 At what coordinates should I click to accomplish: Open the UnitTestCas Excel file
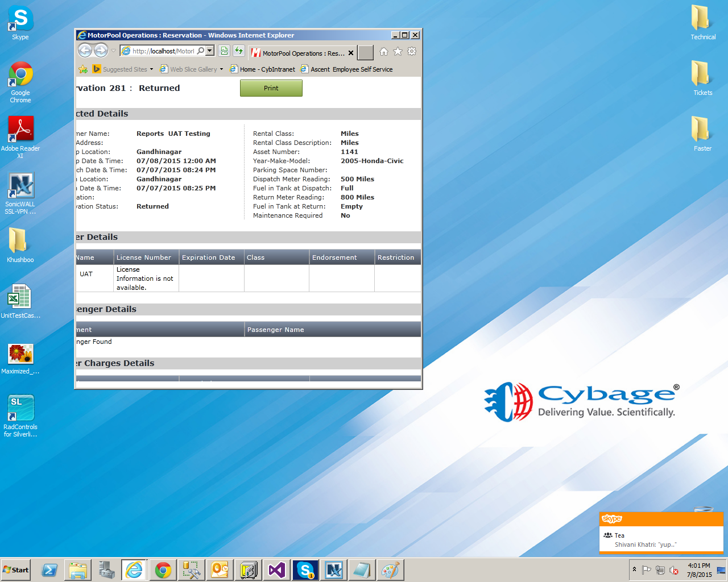20,301
